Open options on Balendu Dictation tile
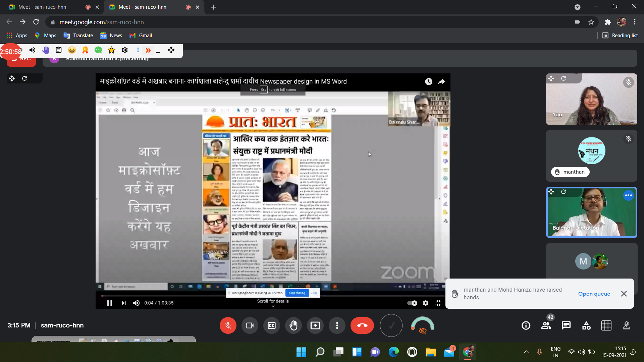The height and width of the screenshot is (362, 644). [628, 195]
